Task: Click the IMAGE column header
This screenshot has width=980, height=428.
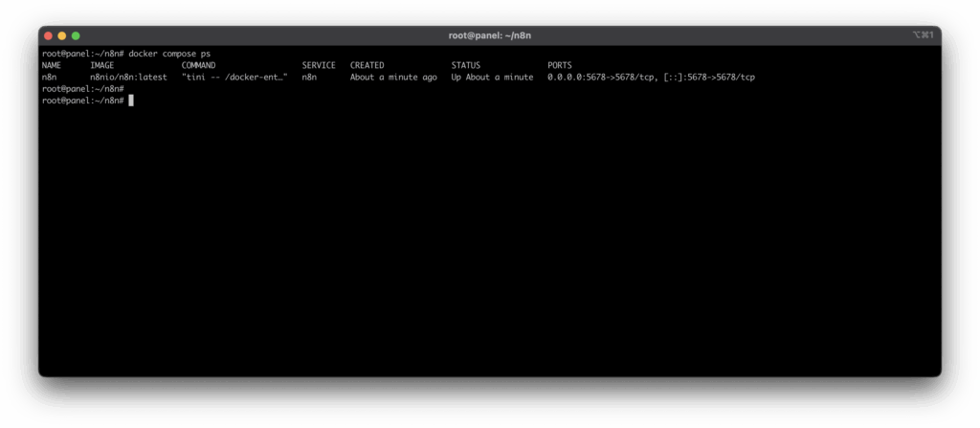Action: tap(101, 65)
